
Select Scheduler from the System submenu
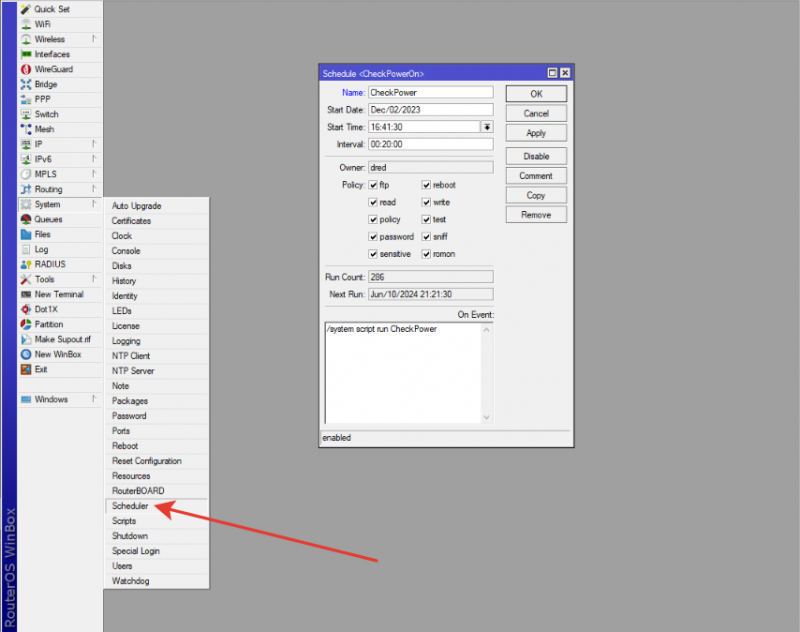click(131, 506)
